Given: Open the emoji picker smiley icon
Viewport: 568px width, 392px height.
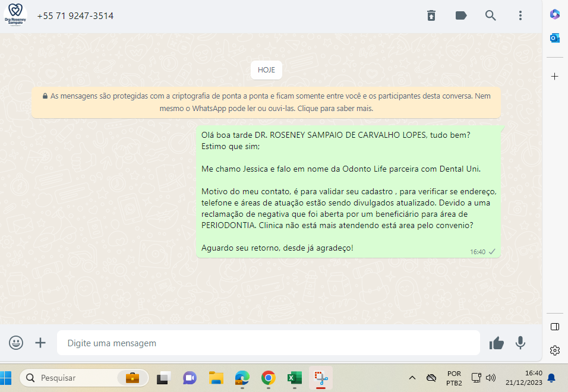Looking at the screenshot, I should click(16, 343).
